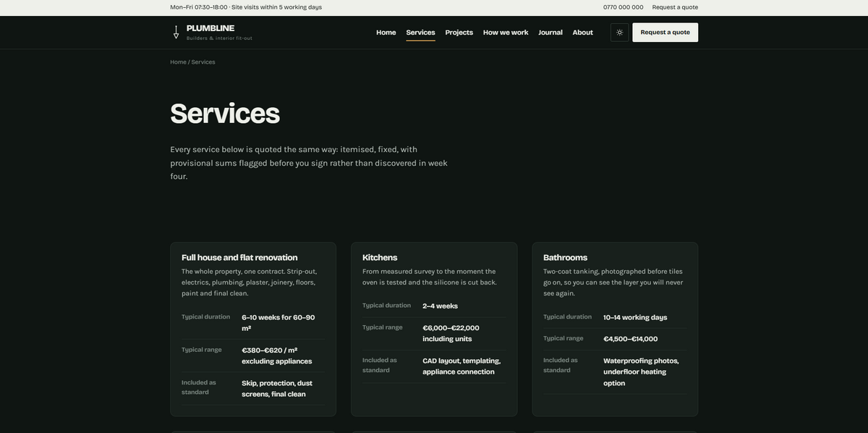This screenshot has height=433, width=868.
Task: Click the Full house and flat renovation title
Action: (x=239, y=258)
